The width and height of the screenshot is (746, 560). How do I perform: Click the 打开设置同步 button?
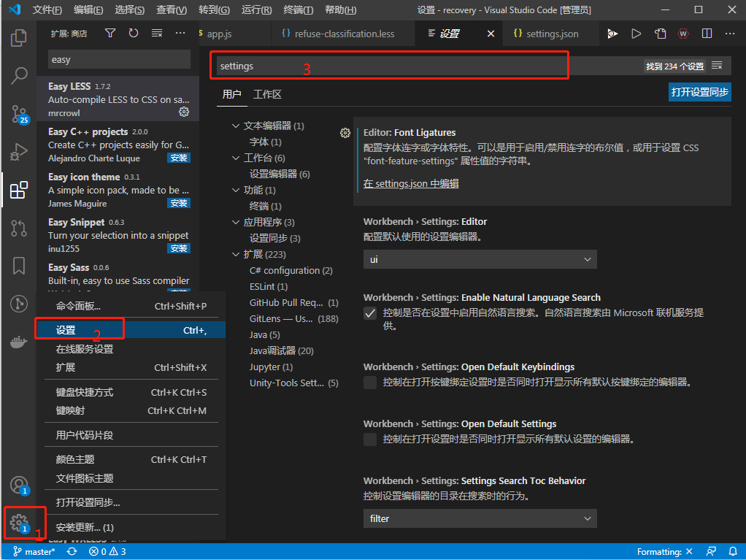(699, 92)
